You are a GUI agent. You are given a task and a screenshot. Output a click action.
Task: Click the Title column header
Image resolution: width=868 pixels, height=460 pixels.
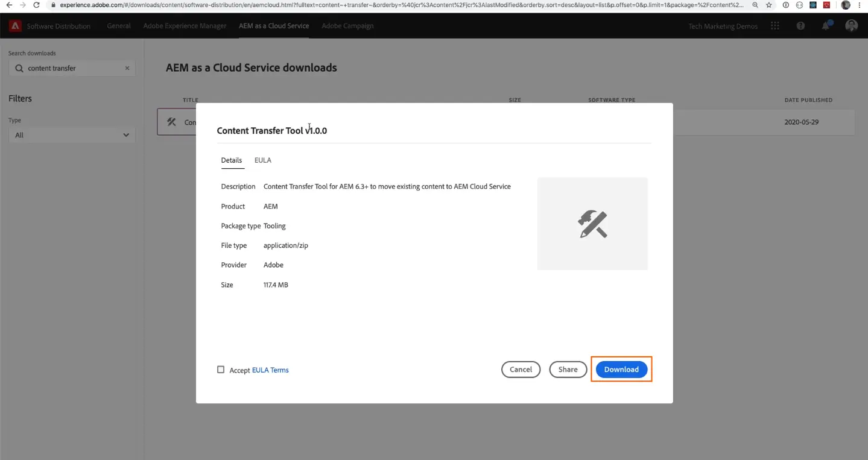(191, 100)
